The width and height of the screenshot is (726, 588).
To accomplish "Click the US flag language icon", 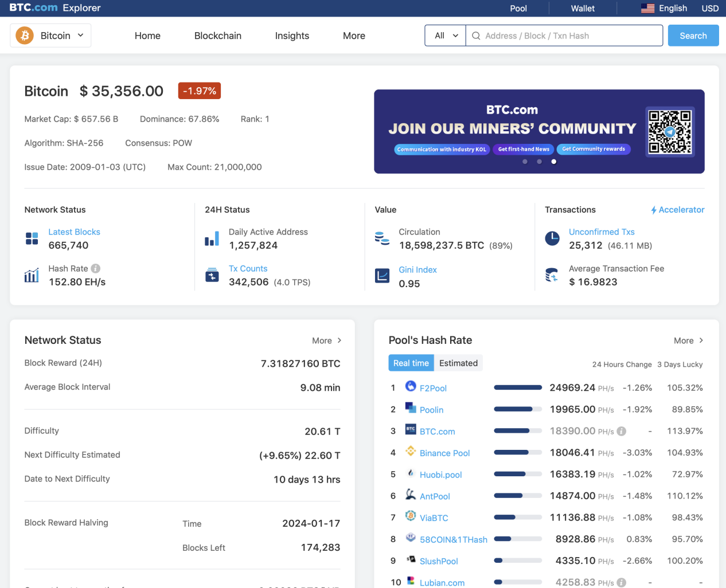I will [x=647, y=8].
